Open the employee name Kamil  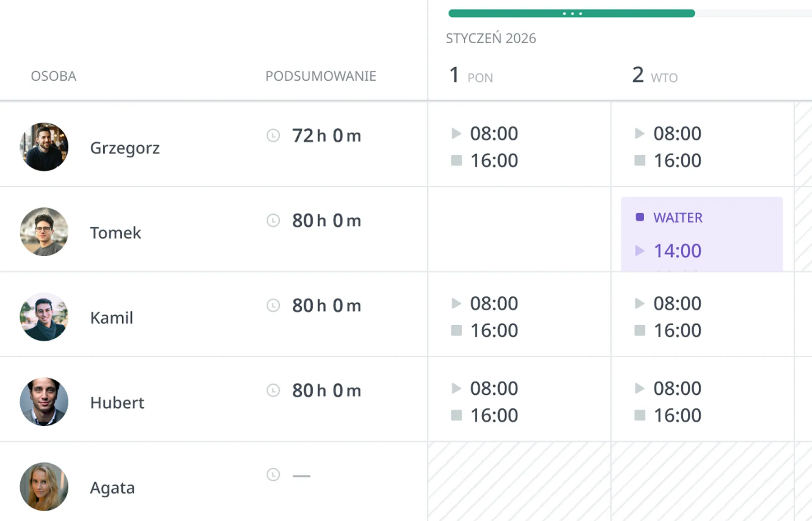111,318
